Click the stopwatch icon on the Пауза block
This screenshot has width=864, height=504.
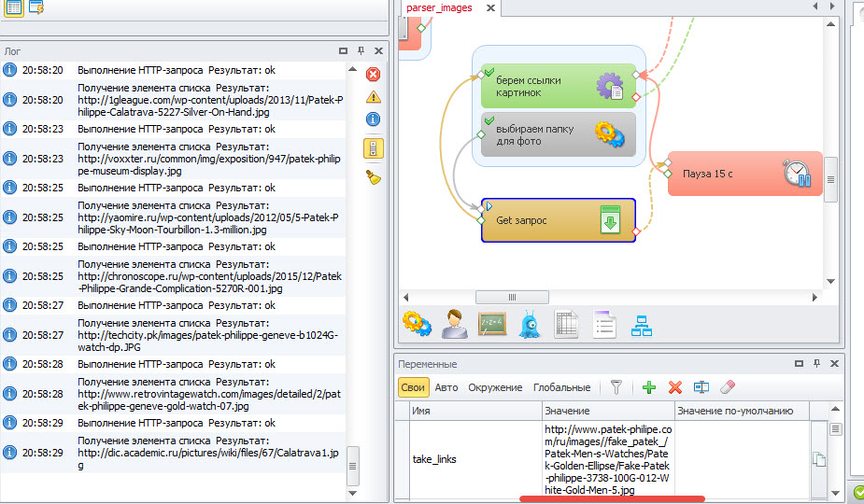coord(797,173)
